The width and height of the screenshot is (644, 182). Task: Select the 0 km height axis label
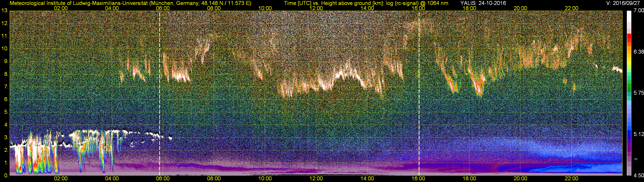[6, 176]
